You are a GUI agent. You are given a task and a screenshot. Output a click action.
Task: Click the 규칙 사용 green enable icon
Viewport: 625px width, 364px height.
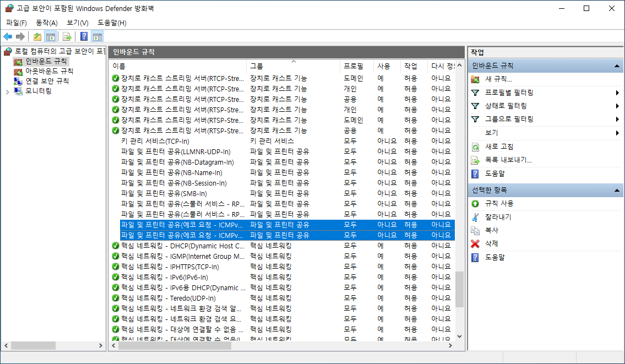click(475, 203)
